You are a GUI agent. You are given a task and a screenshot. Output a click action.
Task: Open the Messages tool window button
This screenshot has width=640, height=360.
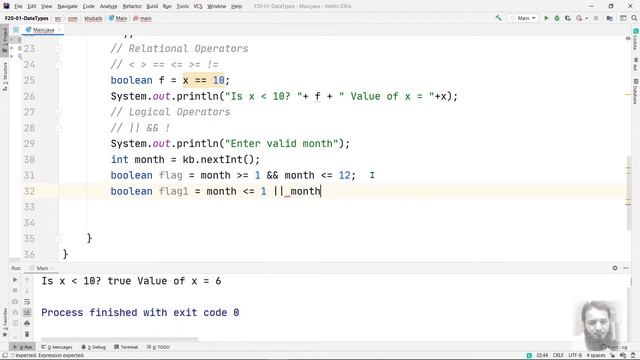(x=57, y=347)
